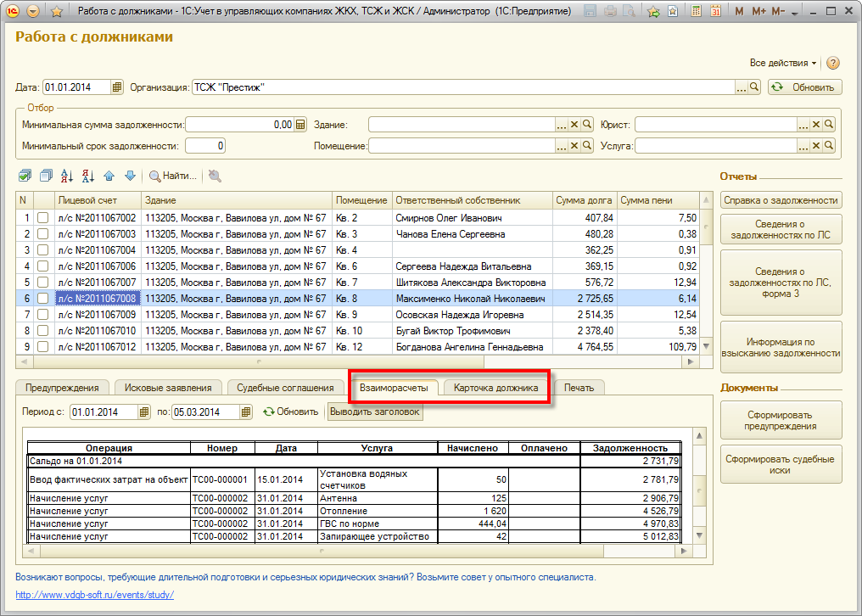Viewport: 862px width, 616px height.
Task: Tick the checkbox for л/с №2011067006
Action: tap(43, 266)
